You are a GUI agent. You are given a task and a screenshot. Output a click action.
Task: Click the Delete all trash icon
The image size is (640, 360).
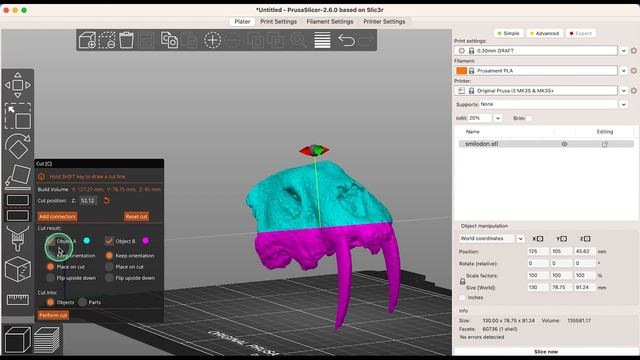point(127,40)
